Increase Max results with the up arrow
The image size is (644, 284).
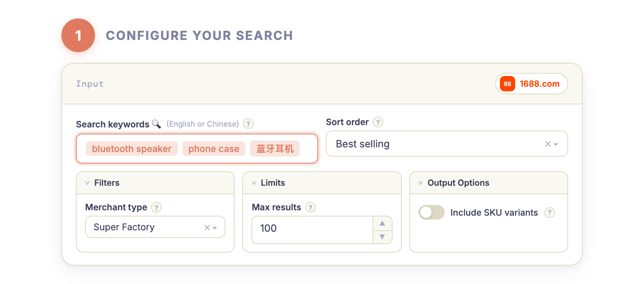pyautogui.click(x=383, y=223)
